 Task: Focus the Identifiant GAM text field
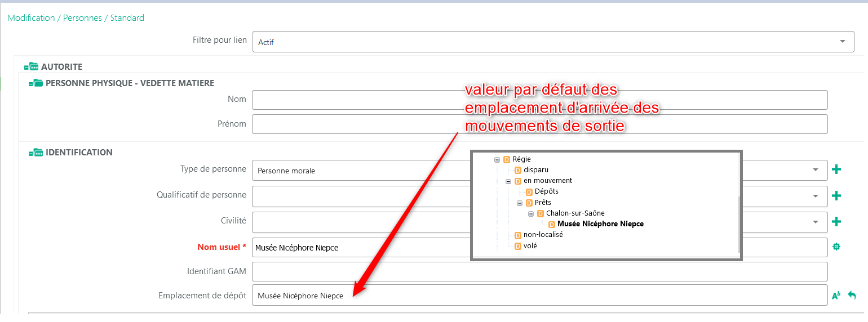539,271
